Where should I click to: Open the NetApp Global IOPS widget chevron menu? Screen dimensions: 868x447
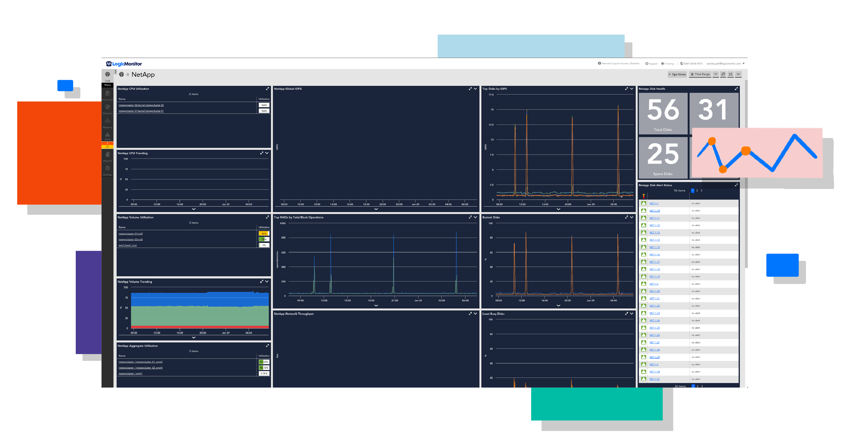pos(475,89)
